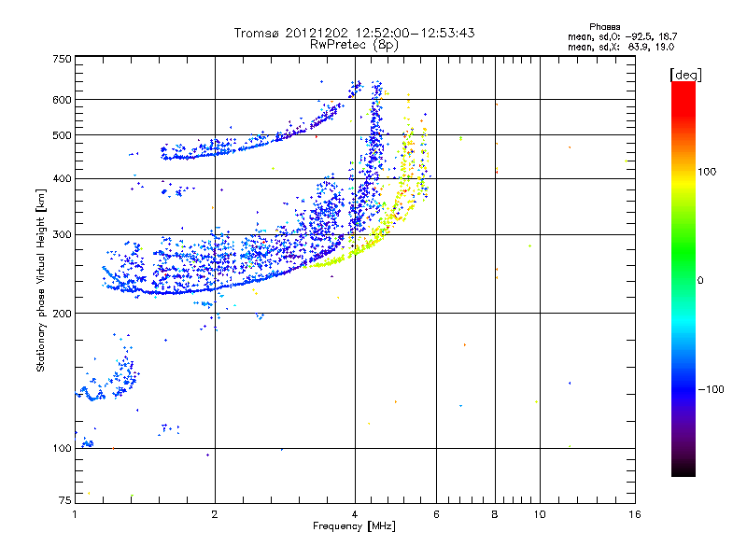Image resolution: width=747 pixels, height=560 pixels.
Task: Click y-axis tick label '300'
Action: (62, 235)
